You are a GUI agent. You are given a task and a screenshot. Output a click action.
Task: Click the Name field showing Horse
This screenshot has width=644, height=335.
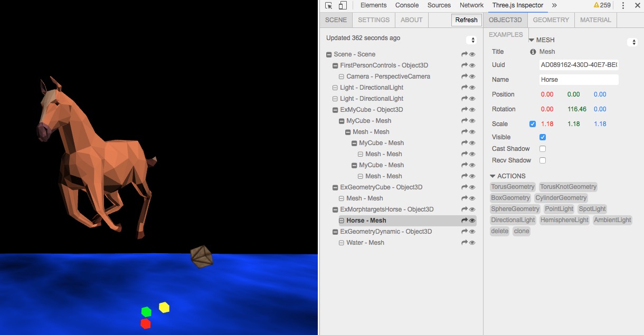point(579,79)
